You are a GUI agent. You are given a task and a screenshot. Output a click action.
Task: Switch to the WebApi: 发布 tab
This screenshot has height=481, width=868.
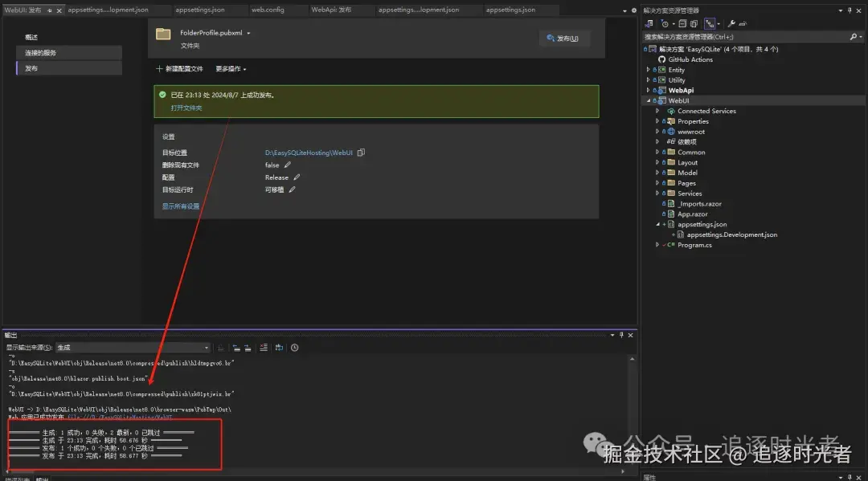[x=331, y=10]
